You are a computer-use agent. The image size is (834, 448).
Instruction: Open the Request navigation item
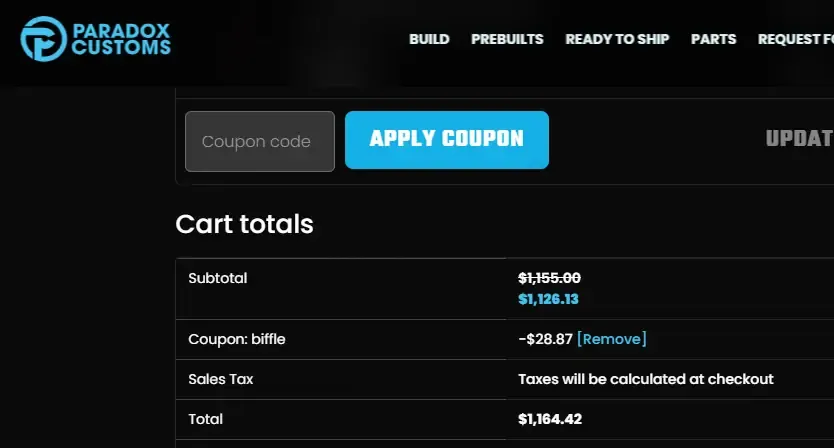(795, 39)
